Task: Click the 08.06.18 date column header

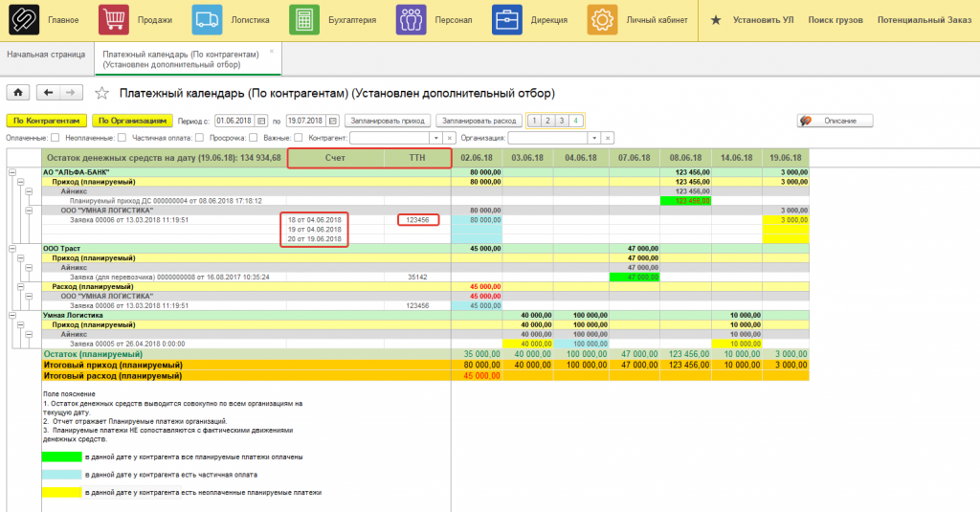Action: coord(685,158)
